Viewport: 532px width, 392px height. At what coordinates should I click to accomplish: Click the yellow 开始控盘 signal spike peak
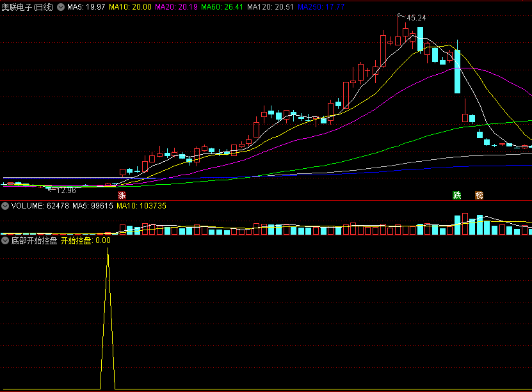108,249
